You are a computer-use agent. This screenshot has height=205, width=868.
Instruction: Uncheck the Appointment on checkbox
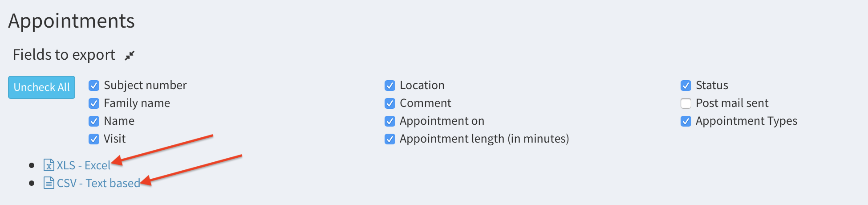pos(390,121)
